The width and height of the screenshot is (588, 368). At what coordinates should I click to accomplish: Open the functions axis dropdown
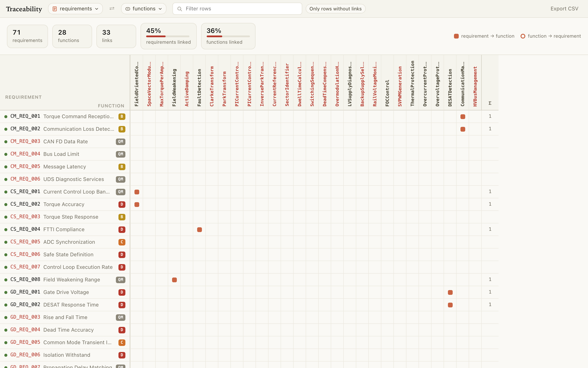144,9
